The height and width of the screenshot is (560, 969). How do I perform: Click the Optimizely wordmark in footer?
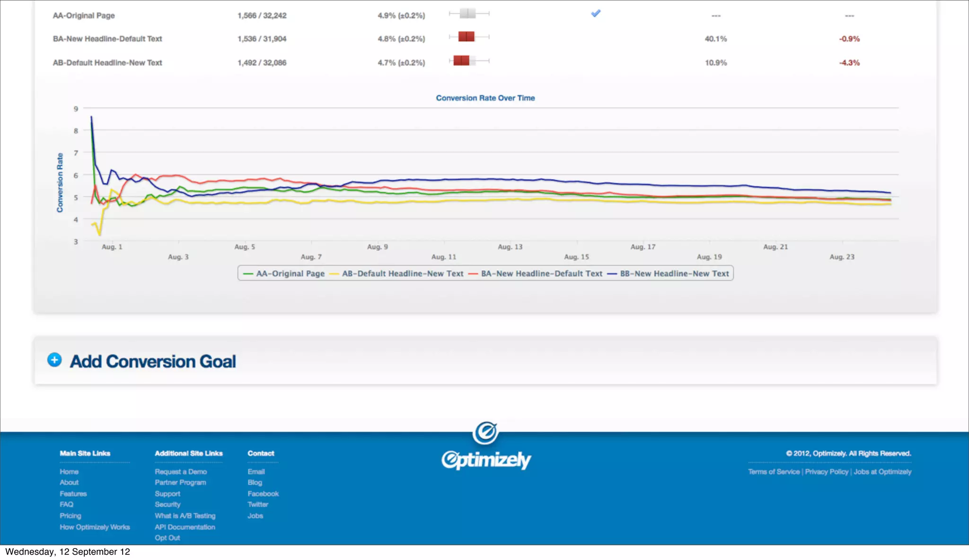coord(486,460)
